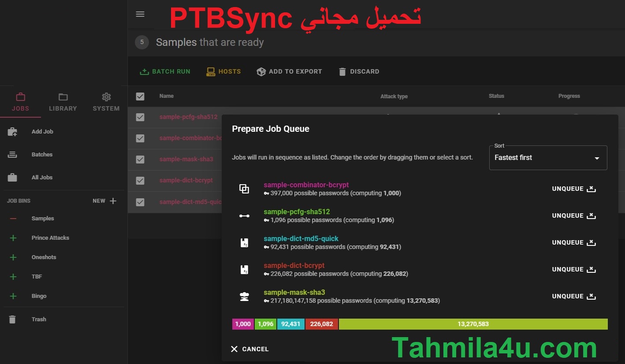Open the Sort dropdown Fastest first
Image resolution: width=625 pixels, height=364 pixels.
pos(548,157)
